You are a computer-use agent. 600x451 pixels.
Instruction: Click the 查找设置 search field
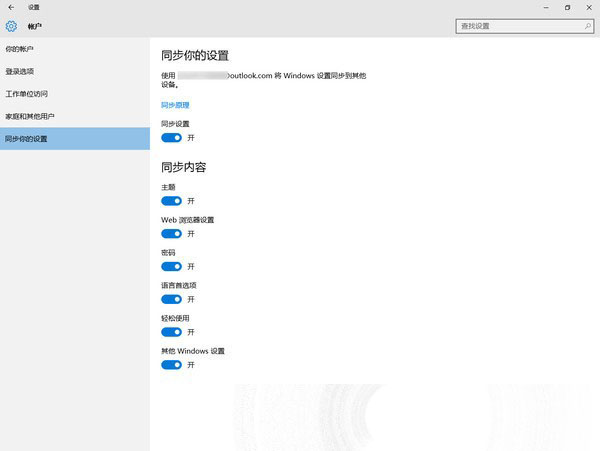click(x=515, y=26)
